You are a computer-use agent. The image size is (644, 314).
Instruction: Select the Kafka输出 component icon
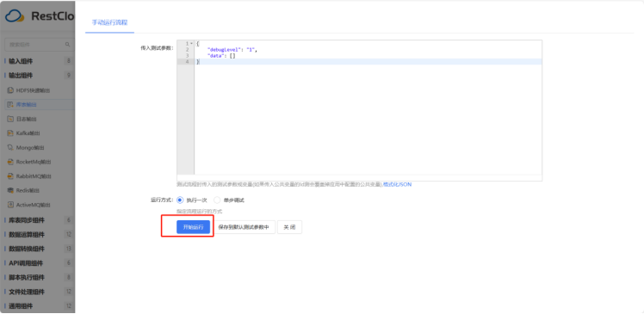10,133
